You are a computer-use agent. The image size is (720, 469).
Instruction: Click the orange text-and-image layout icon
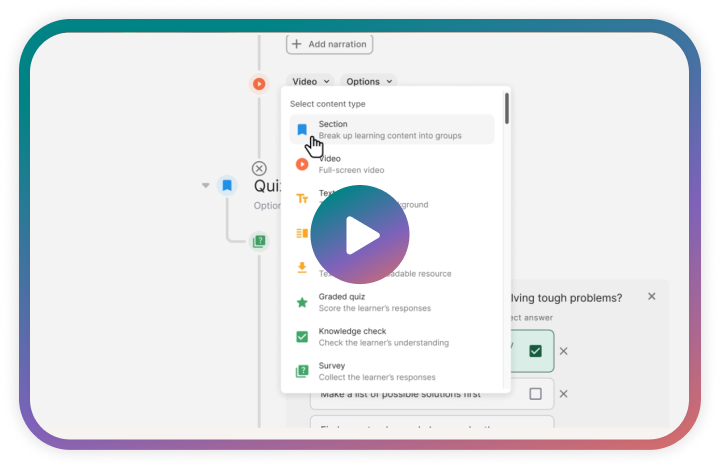pos(302,233)
